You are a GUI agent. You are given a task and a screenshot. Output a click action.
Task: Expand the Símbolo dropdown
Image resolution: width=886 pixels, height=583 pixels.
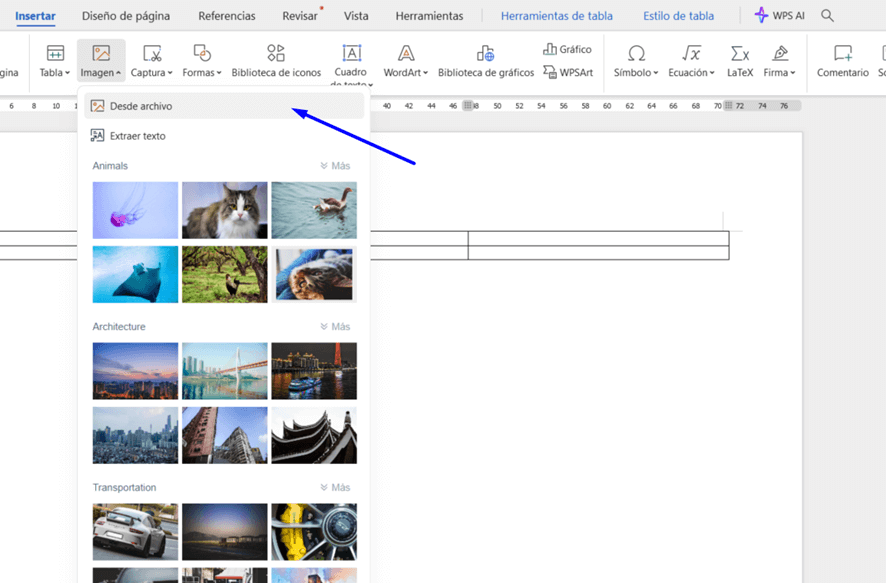tap(636, 72)
